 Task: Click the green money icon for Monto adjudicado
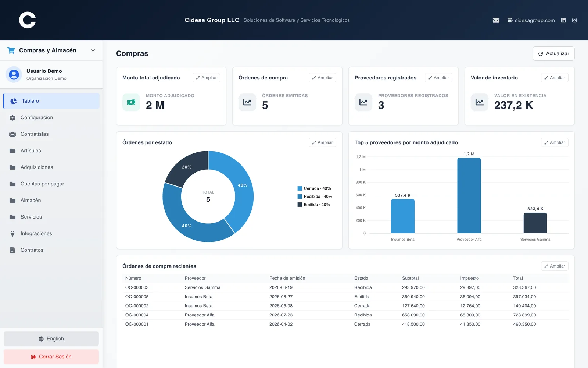pyautogui.click(x=131, y=102)
